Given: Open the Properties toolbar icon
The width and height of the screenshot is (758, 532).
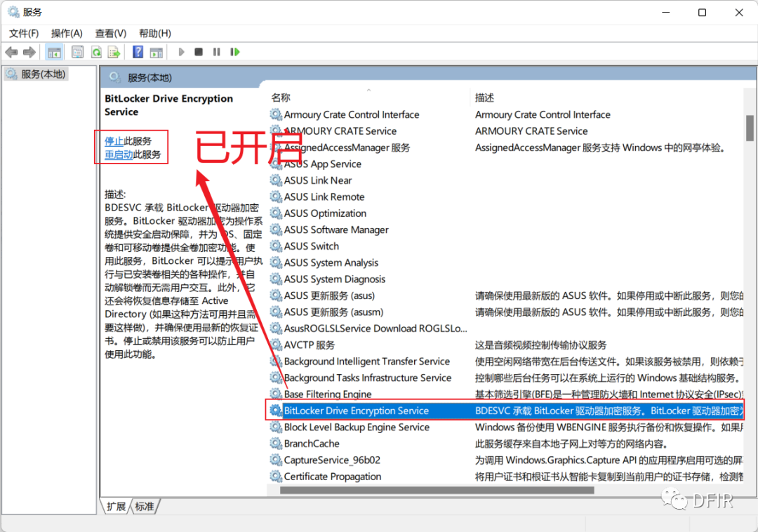Looking at the screenshot, I should point(77,52).
